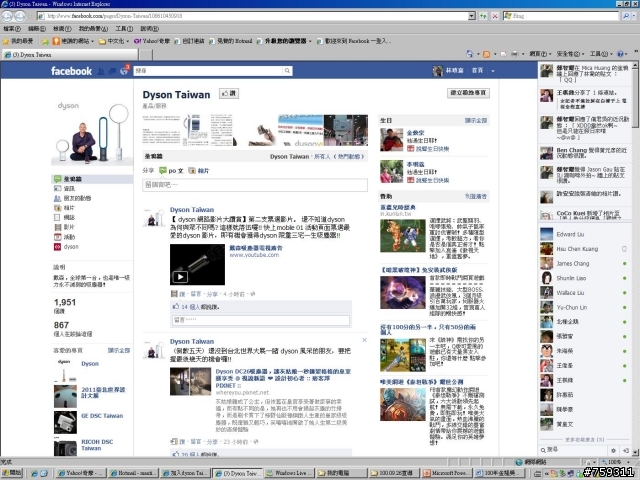
Task: Open the videos item in the left sidebar
Action: (x=64, y=227)
